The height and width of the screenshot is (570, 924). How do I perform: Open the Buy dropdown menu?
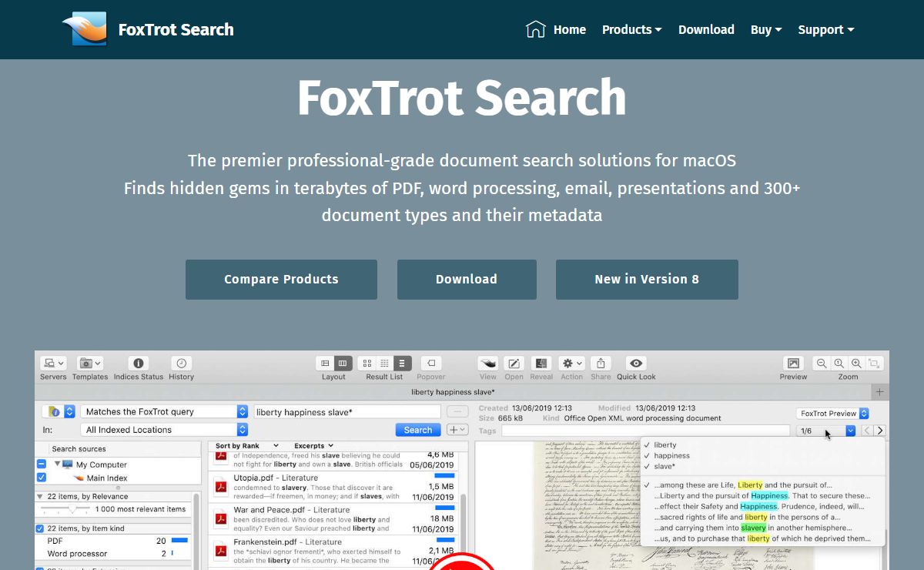tap(766, 29)
